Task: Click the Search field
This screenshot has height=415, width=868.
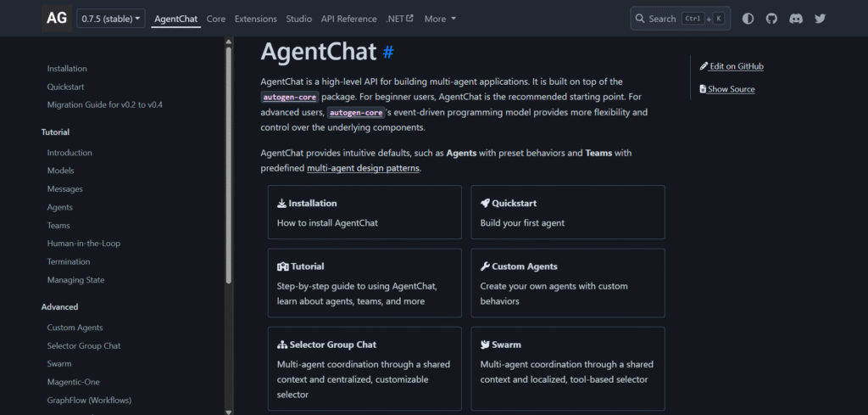Action: coord(681,19)
